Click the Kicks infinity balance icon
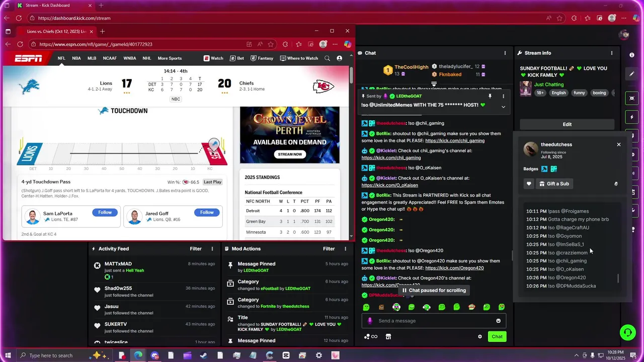644x362 pixels. pyautogui.click(x=371, y=337)
